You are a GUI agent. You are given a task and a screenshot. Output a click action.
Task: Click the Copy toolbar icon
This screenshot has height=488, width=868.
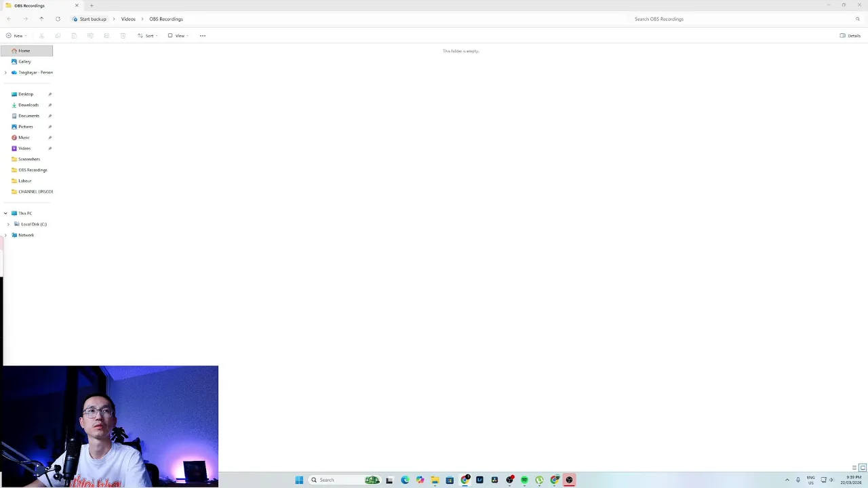[x=58, y=36]
